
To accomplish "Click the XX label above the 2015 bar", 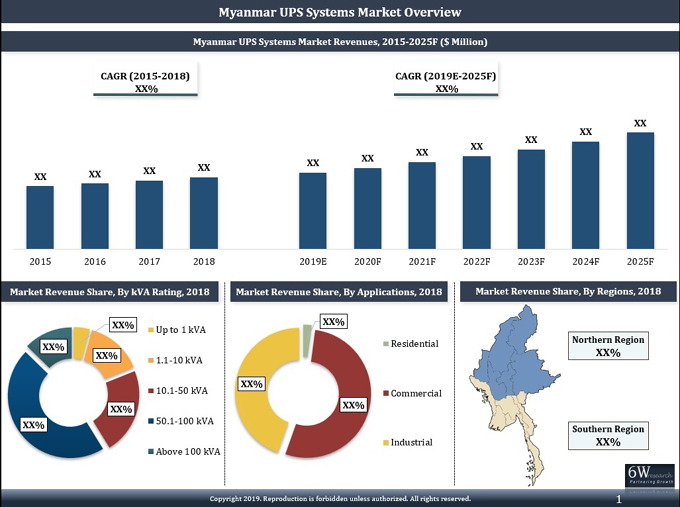I will [40, 177].
